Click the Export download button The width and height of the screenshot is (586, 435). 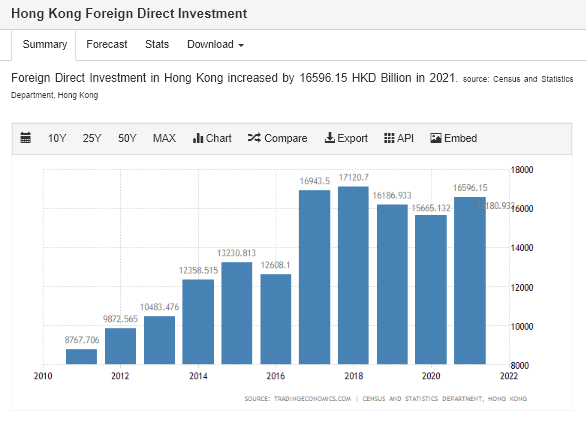346,138
